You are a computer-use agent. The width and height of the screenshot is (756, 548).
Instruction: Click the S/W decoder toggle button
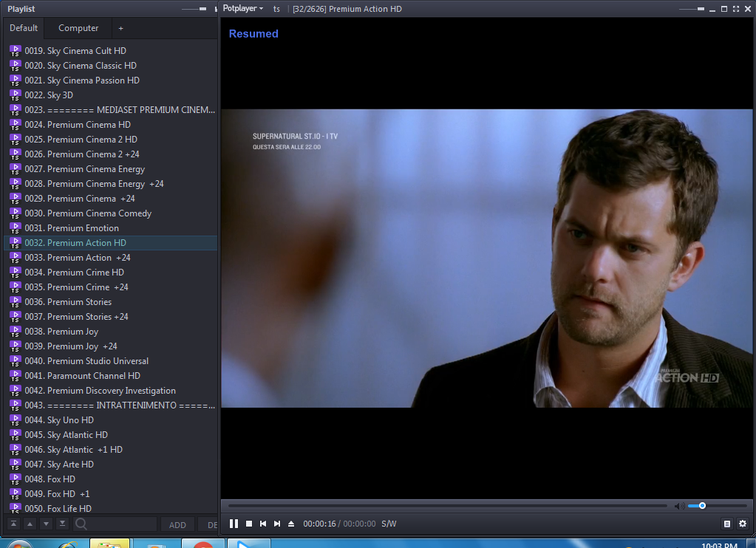pos(389,524)
